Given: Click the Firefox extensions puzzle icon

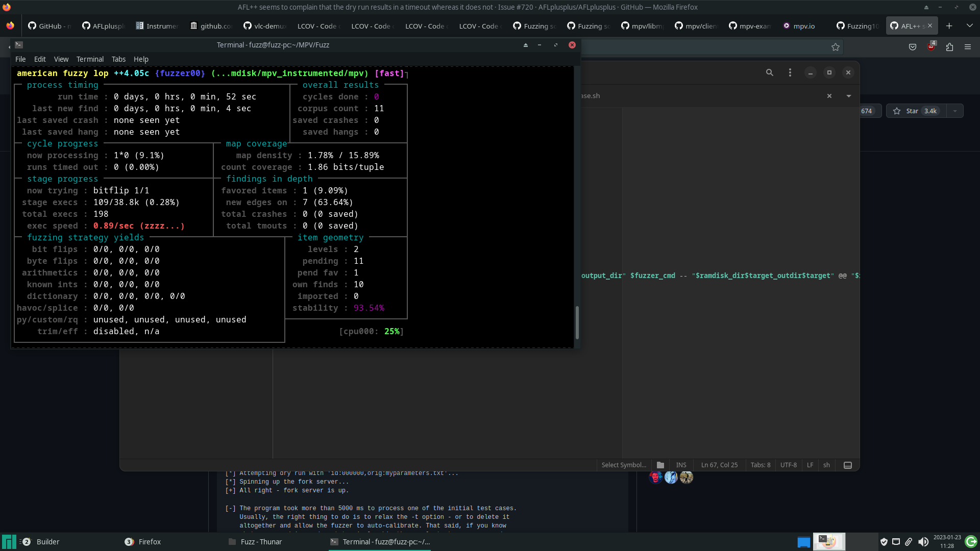Looking at the screenshot, I should coord(949,47).
